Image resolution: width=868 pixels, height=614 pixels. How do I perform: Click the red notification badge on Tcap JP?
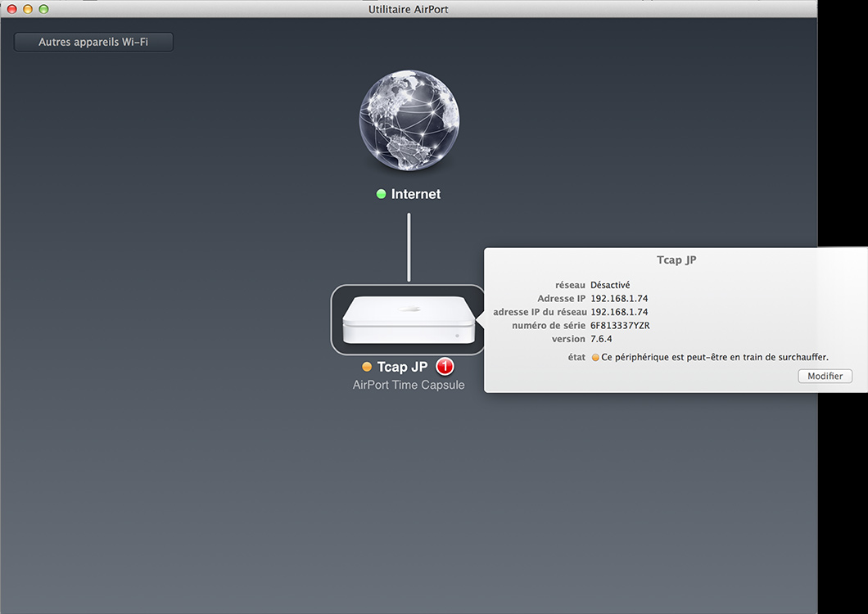445,367
